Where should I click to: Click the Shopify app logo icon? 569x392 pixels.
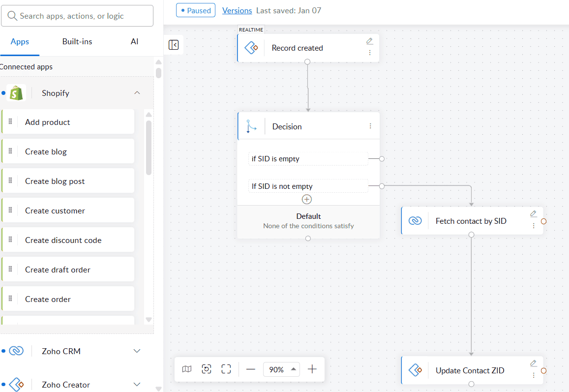pos(16,93)
